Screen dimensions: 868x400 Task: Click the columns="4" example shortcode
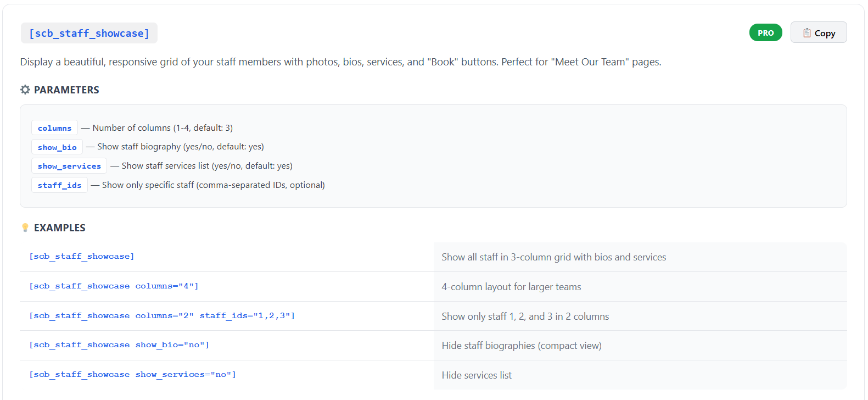[114, 286]
